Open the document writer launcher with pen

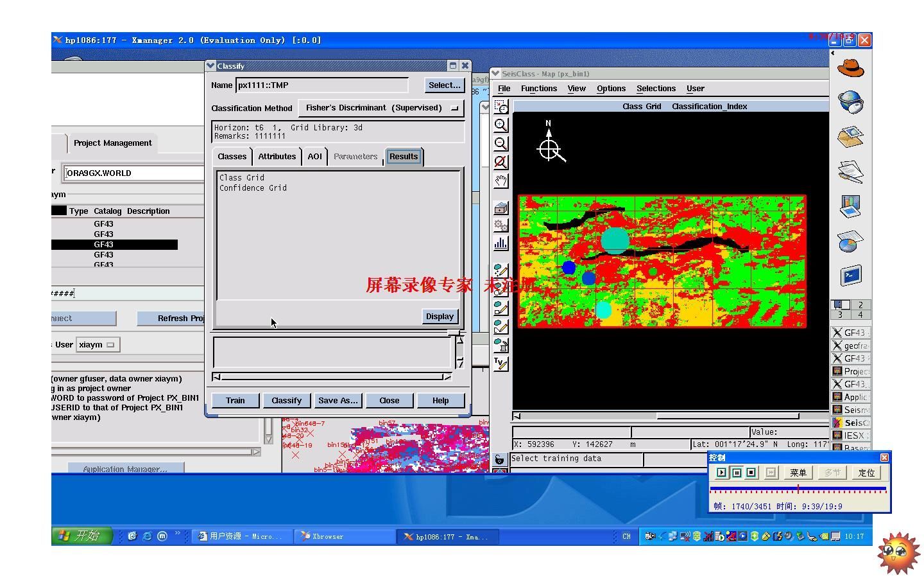click(851, 171)
